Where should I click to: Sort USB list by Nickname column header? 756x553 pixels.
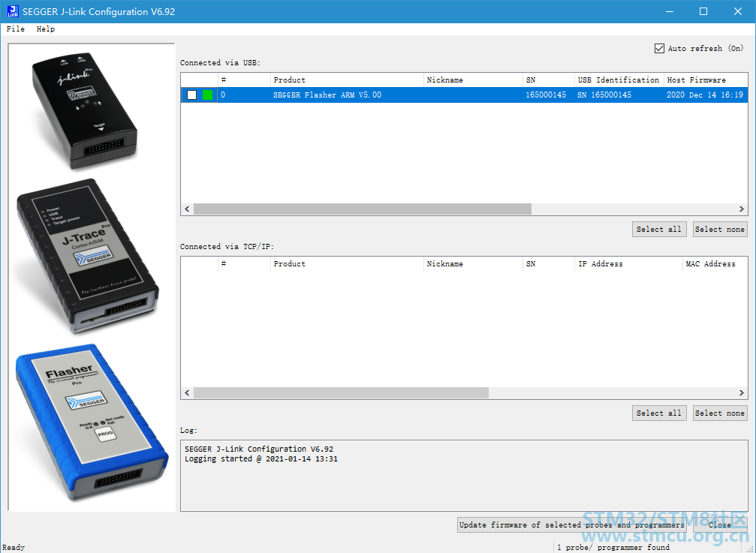click(473, 80)
